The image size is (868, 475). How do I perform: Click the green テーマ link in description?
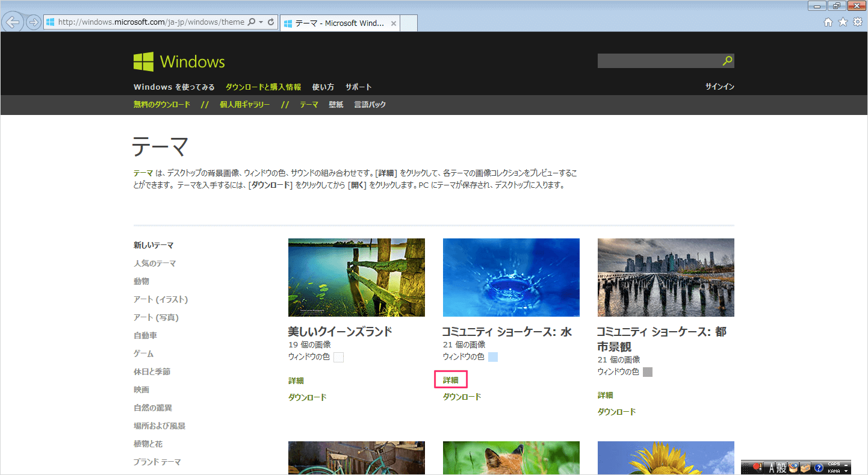(x=143, y=173)
